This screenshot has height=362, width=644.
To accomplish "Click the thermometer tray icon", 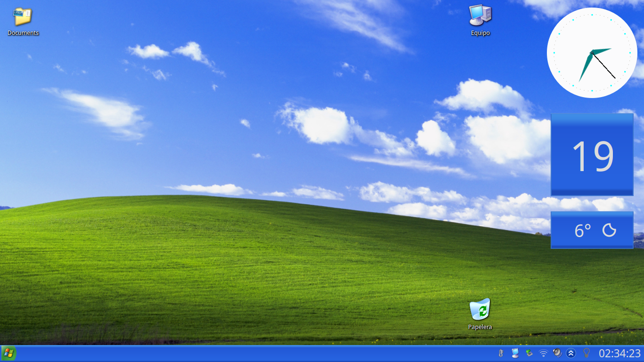I will click(x=501, y=353).
